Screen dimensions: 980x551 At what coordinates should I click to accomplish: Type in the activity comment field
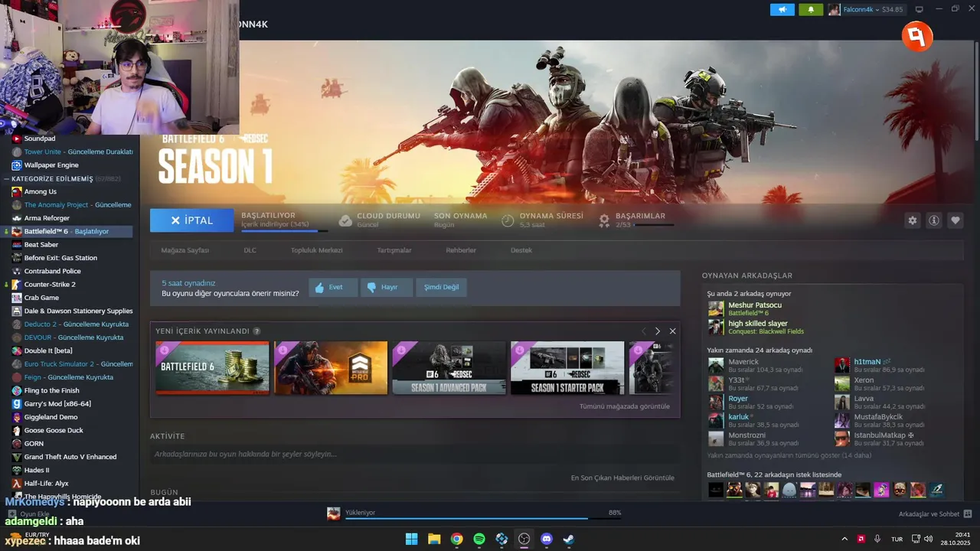(415, 454)
